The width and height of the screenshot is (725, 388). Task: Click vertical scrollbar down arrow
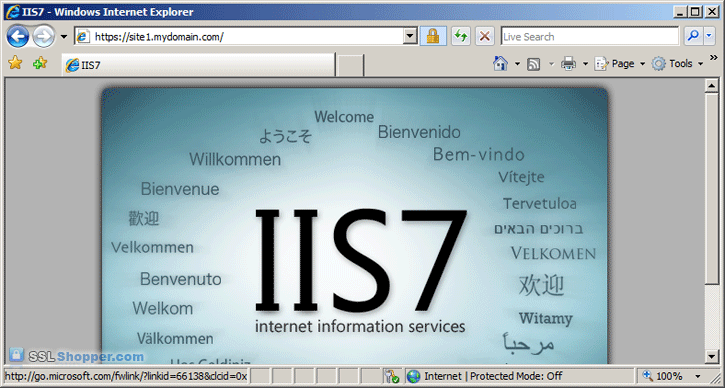[712, 357]
